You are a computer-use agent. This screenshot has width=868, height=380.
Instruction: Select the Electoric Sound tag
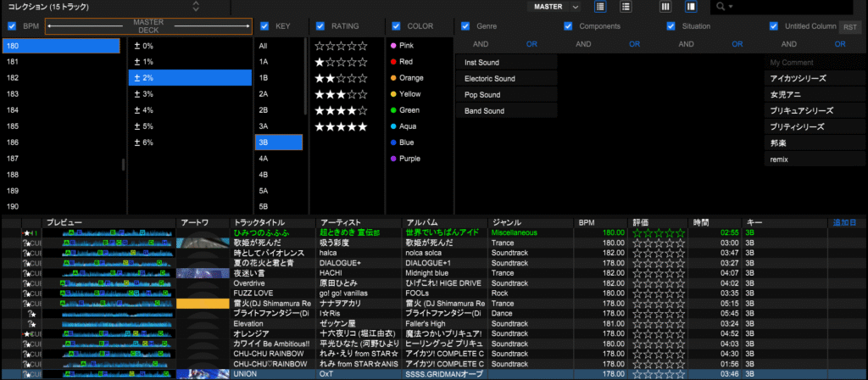pyautogui.click(x=507, y=79)
